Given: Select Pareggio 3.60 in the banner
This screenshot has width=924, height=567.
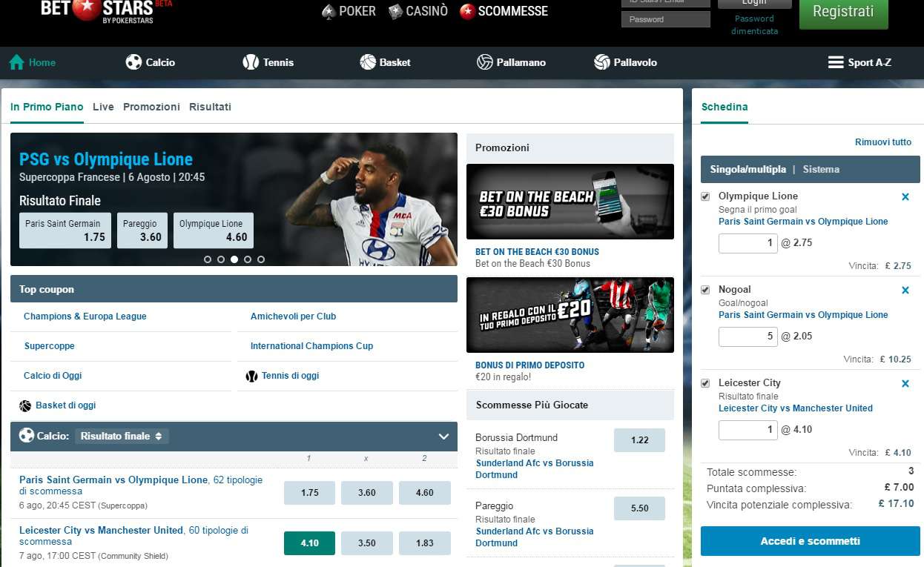Looking at the screenshot, I should pyautogui.click(x=142, y=231).
